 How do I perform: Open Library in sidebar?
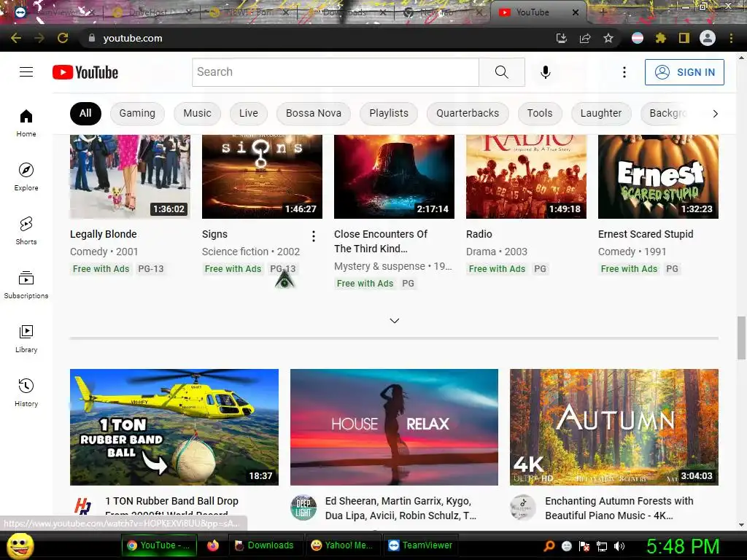(x=26, y=338)
